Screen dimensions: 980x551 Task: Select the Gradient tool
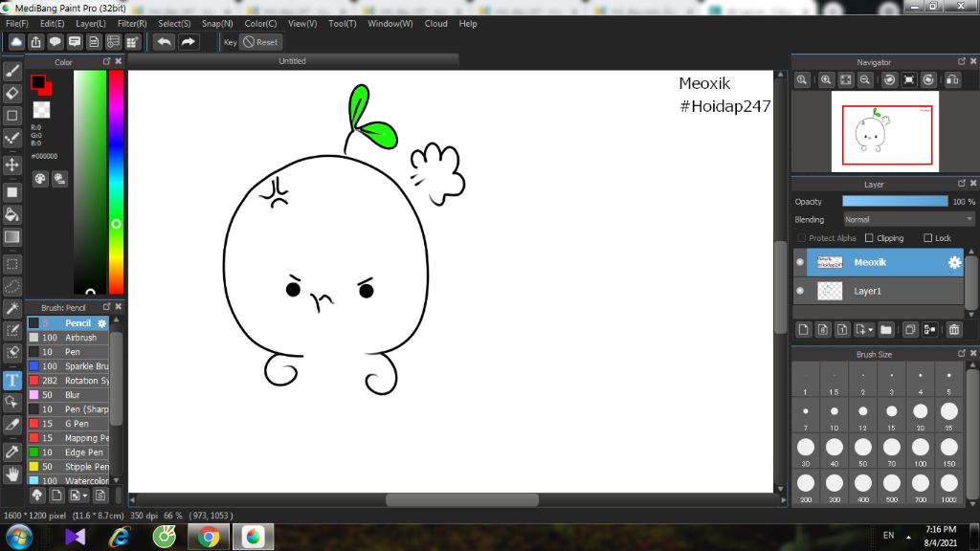(11, 237)
